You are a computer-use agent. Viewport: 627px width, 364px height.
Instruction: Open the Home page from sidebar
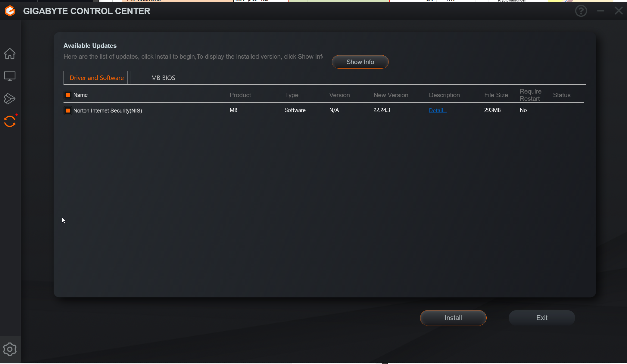click(x=10, y=54)
